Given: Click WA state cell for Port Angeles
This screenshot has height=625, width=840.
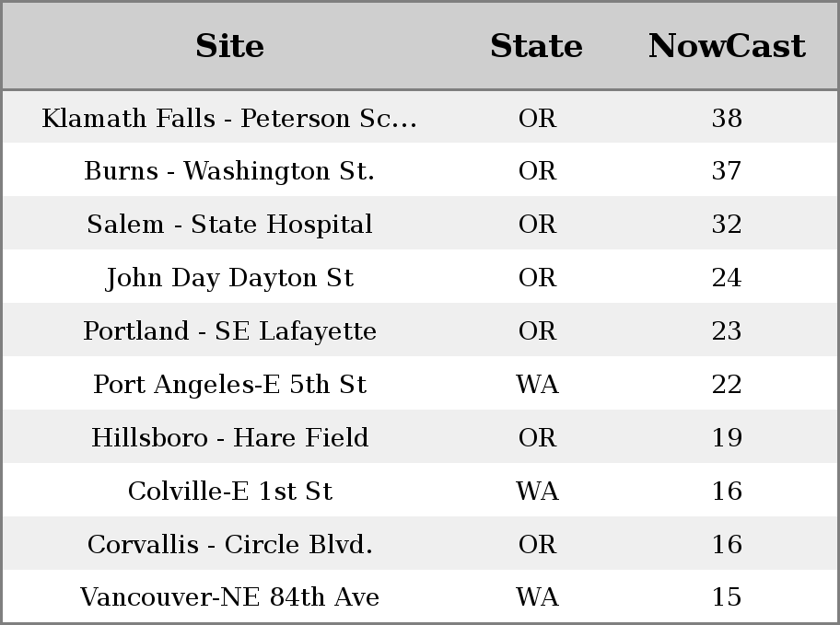Looking at the screenshot, I should (x=537, y=385).
